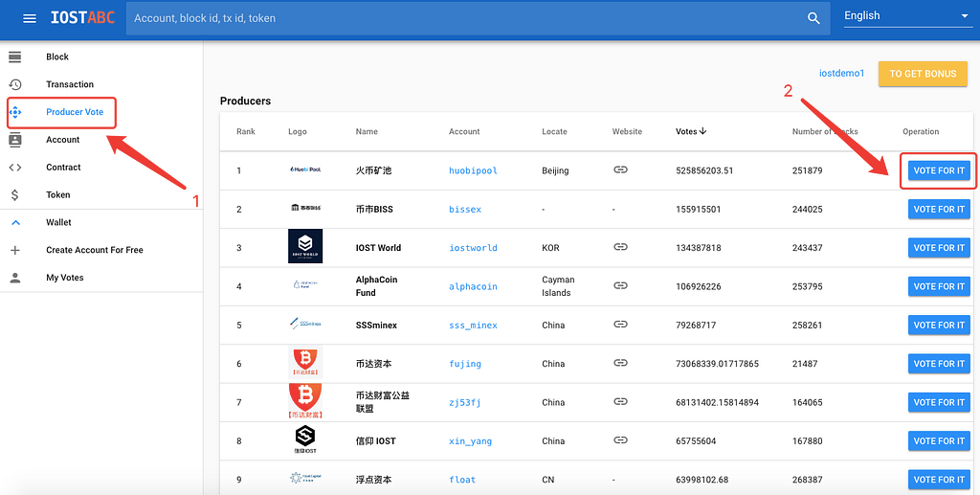Click VOTE FOR IT for iostworld

click(939, 248)
